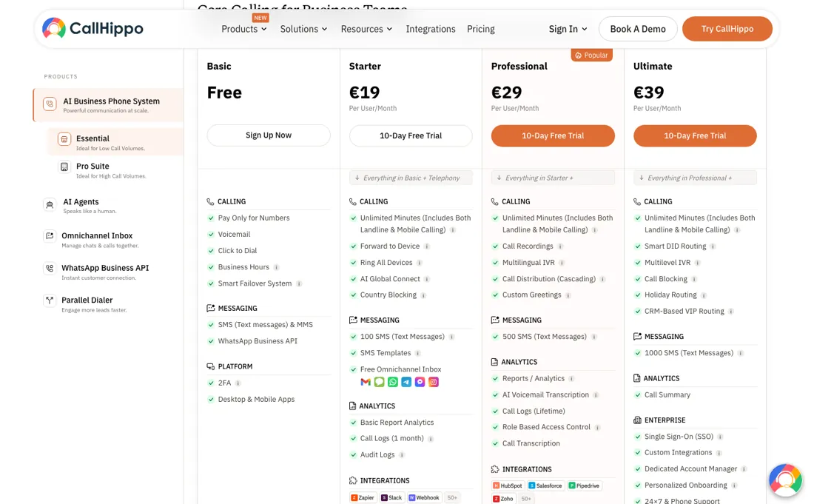Click the Webhook integration badge
Screen dimensions: 814x504
click(425, 498)
